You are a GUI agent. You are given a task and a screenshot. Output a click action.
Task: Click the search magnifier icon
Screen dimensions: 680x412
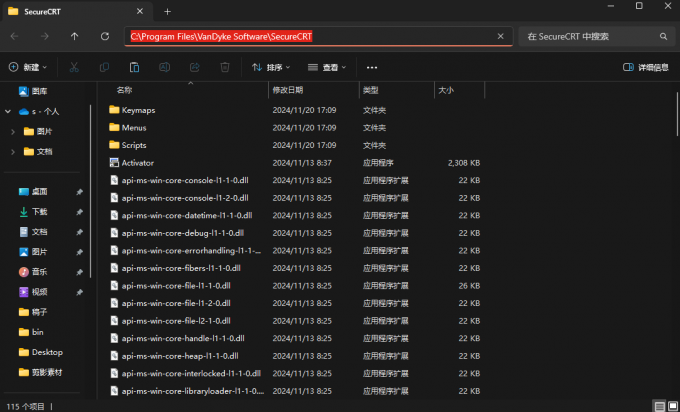(x=664, y=36)
